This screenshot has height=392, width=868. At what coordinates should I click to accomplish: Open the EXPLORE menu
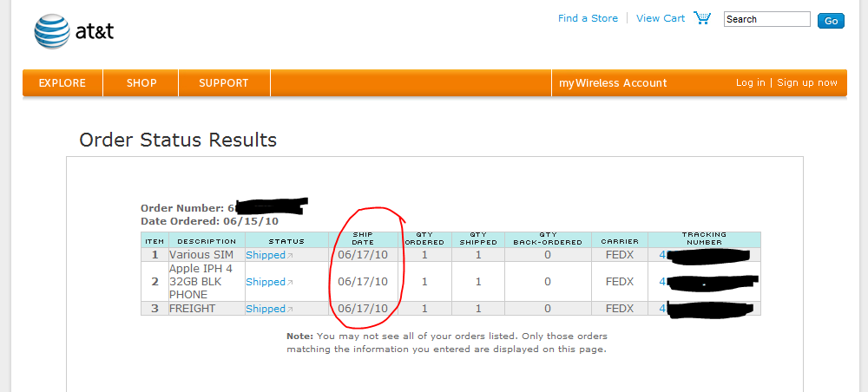tap(62, 83)
